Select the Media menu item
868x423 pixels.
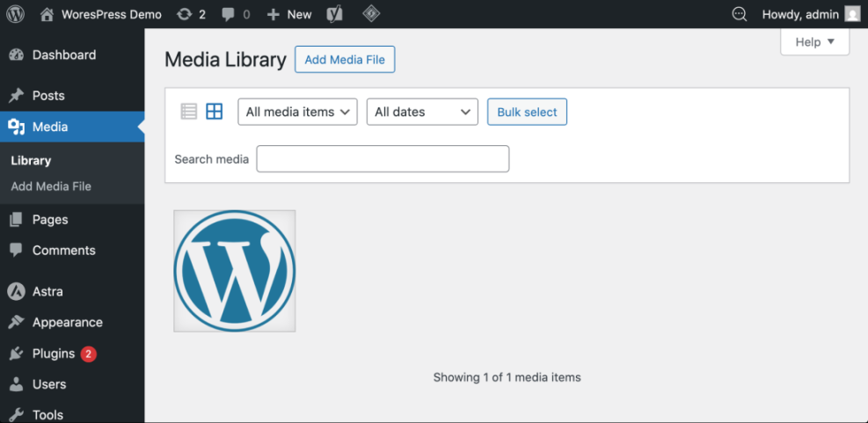(x=72, y=127)
